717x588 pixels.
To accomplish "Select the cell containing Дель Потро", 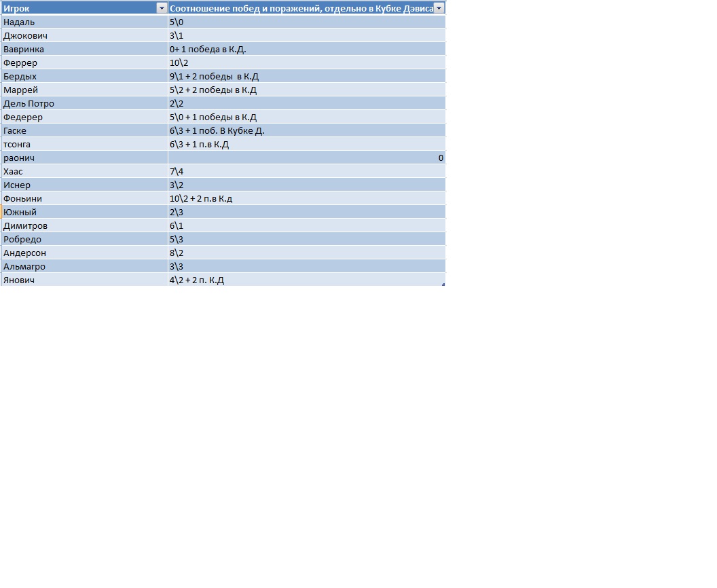I will (85, 103).
